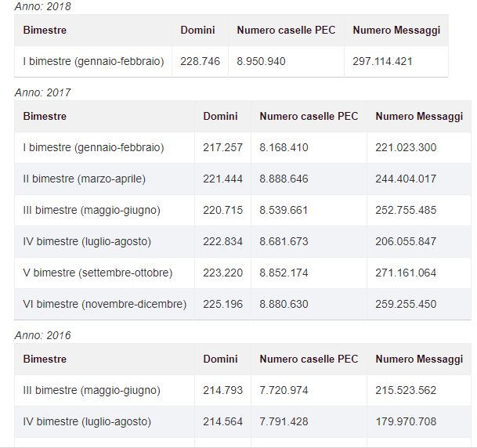Select 2017 I bimestre messages 221.023.300
Screen dimensions: 477x448
[406, 147]
